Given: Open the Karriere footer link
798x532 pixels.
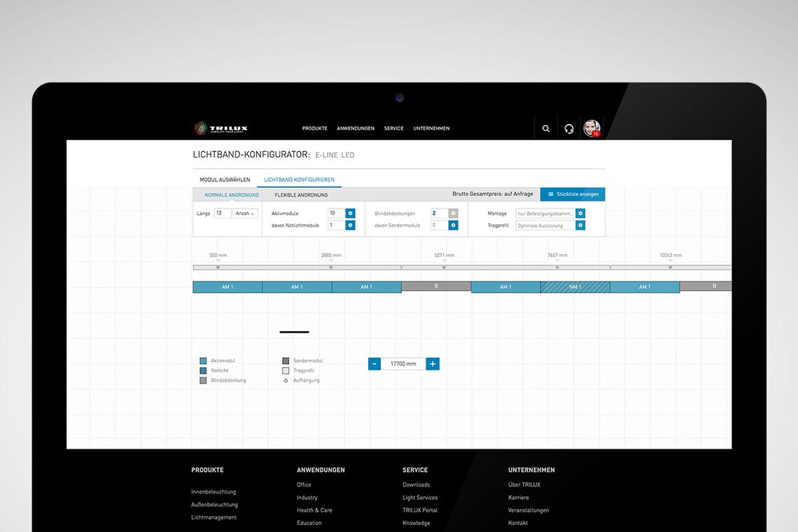Looking at the screenshot, I should [x=519, y=498].
